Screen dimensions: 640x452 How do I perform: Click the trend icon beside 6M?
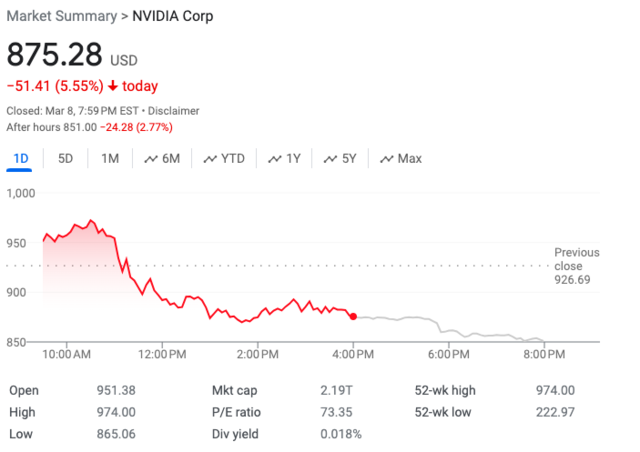pyautogui.click(x=151, y=159)
